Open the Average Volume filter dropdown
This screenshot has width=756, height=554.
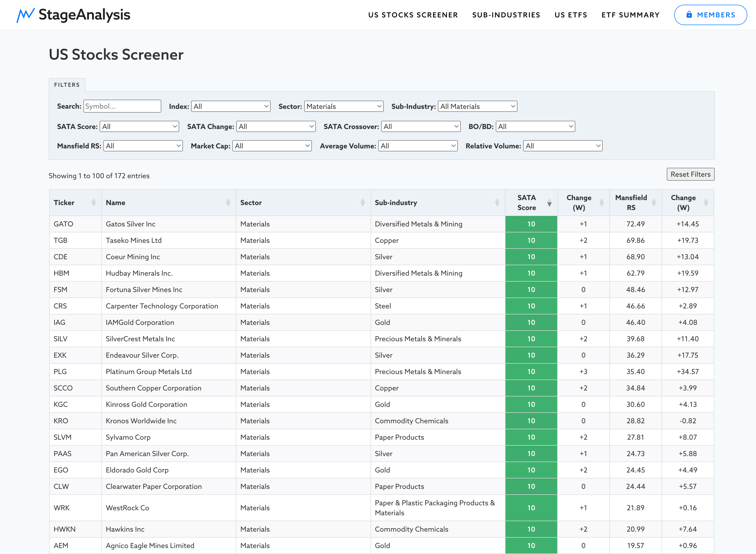click(x=418, y=146)
